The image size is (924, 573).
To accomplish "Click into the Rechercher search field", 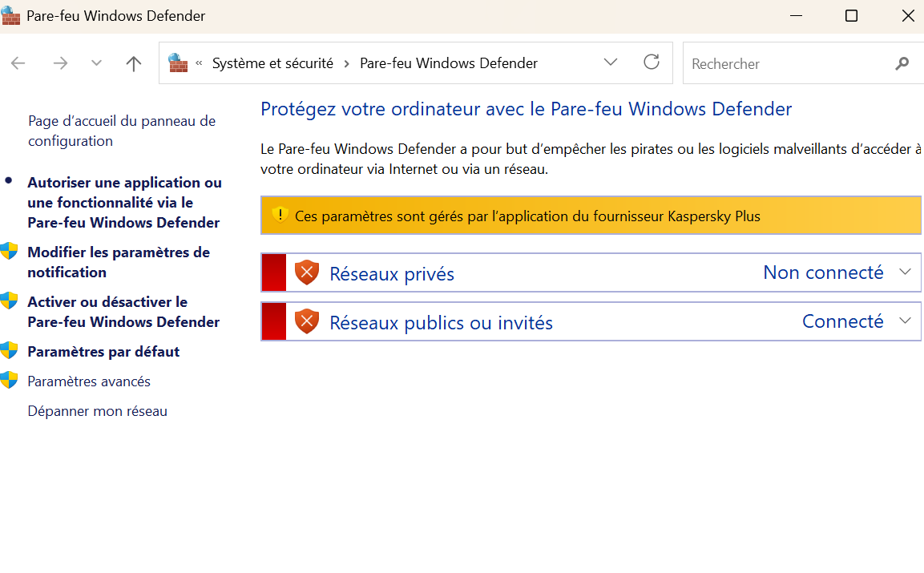I will 785,63.
